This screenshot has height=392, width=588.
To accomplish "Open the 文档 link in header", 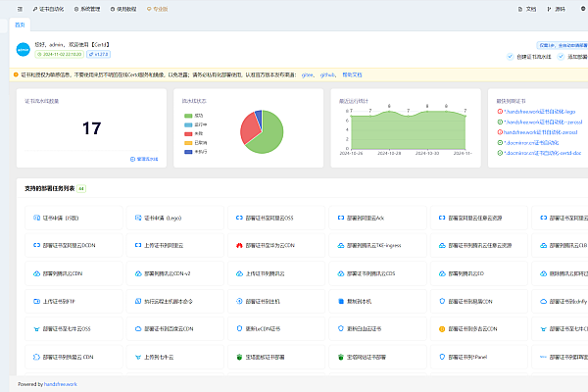I will [x=527, y=9].
